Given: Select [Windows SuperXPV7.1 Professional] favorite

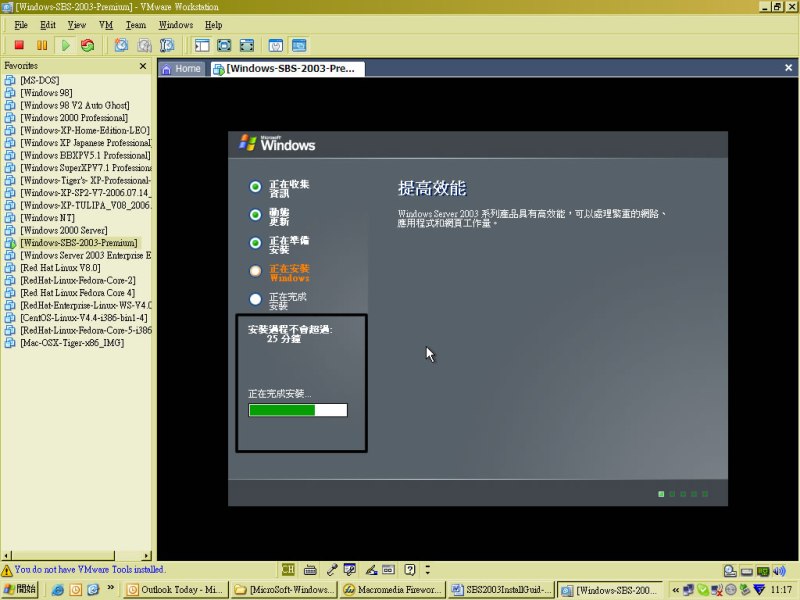Looking at the screenshot, I should [85, 168].
